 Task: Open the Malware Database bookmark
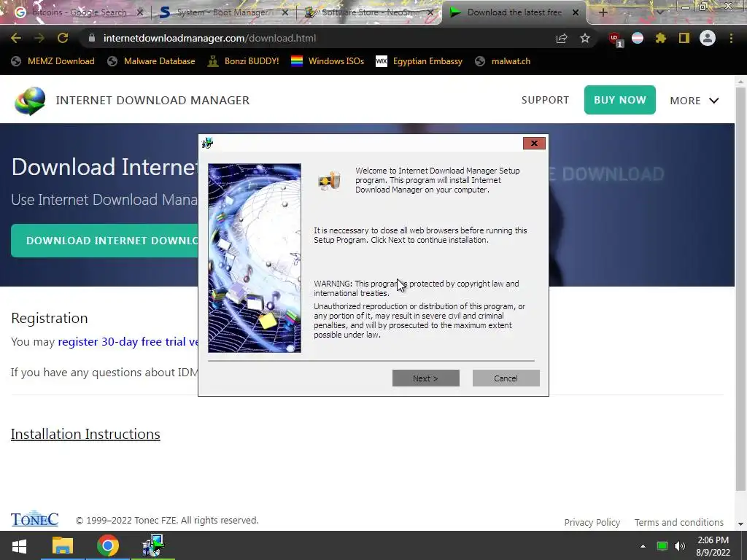click(x=152, y=61)
